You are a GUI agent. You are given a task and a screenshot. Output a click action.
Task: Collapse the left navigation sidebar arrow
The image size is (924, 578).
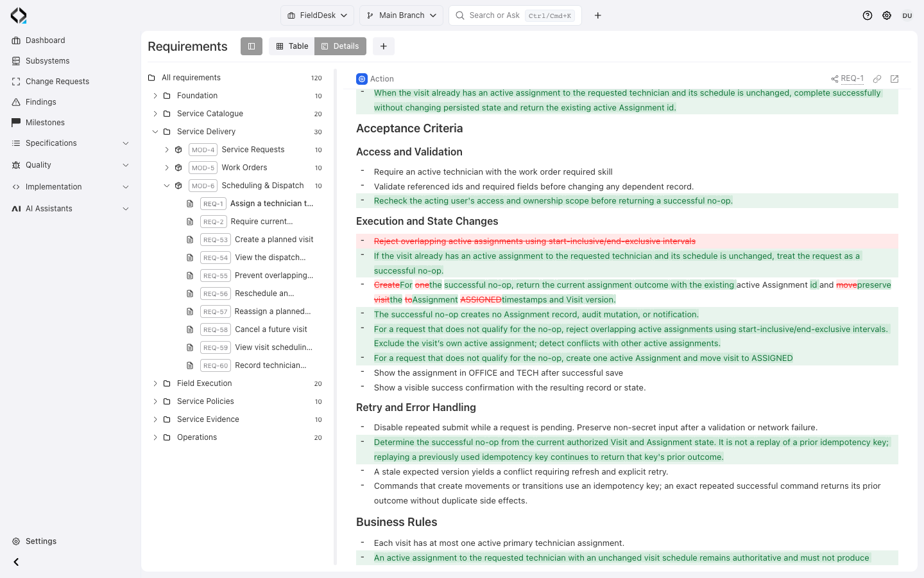(16, 562)
